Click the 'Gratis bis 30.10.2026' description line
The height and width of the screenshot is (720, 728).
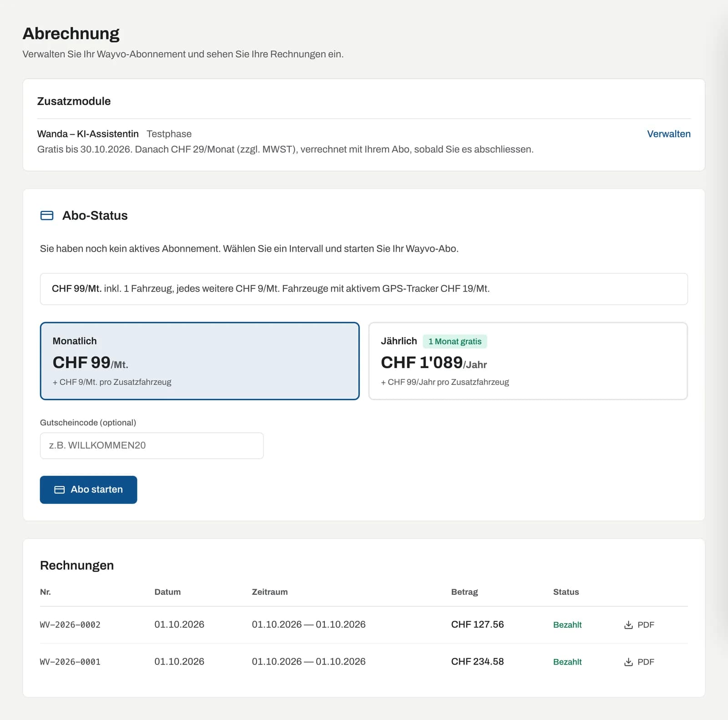[x=285, y=149]
